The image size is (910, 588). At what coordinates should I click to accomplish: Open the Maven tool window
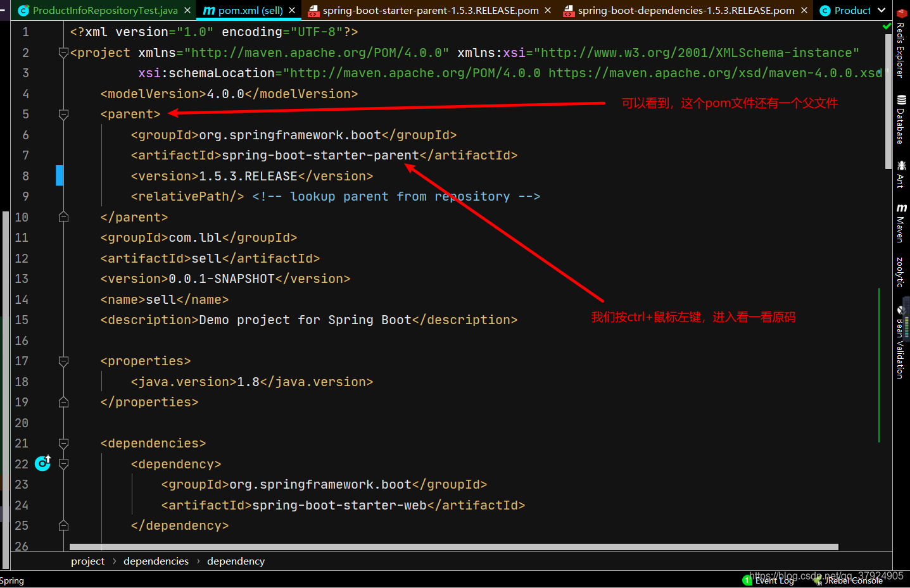coord(901,223)
